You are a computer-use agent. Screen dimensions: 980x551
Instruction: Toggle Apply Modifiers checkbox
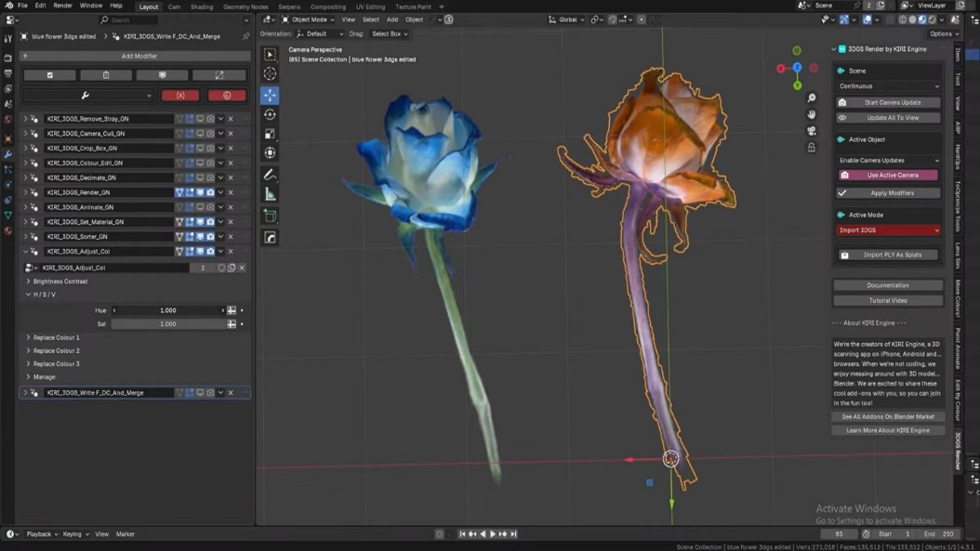click(x=842, y=193)
